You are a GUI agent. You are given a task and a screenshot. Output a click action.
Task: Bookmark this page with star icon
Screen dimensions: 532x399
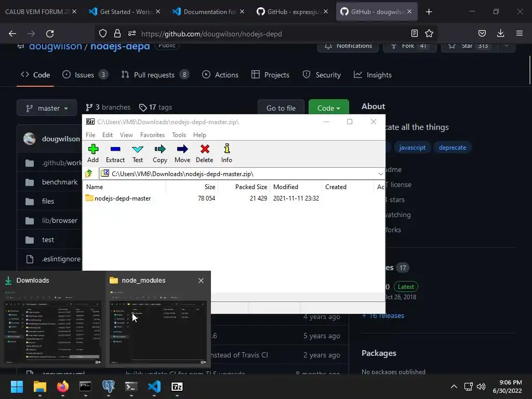coord(429,34)
